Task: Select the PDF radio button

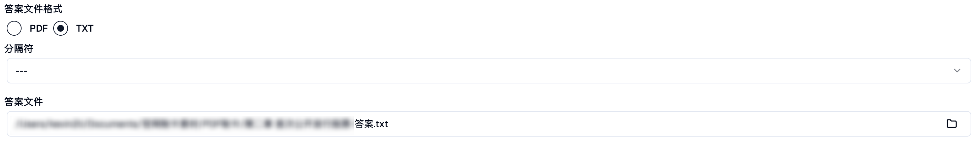Action: coord(14,29)
